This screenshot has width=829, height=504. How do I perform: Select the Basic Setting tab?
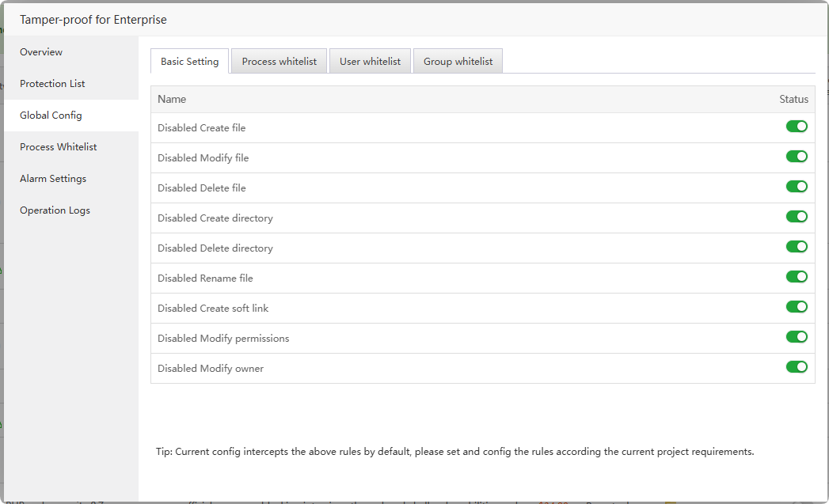click(x=190, y=62)
